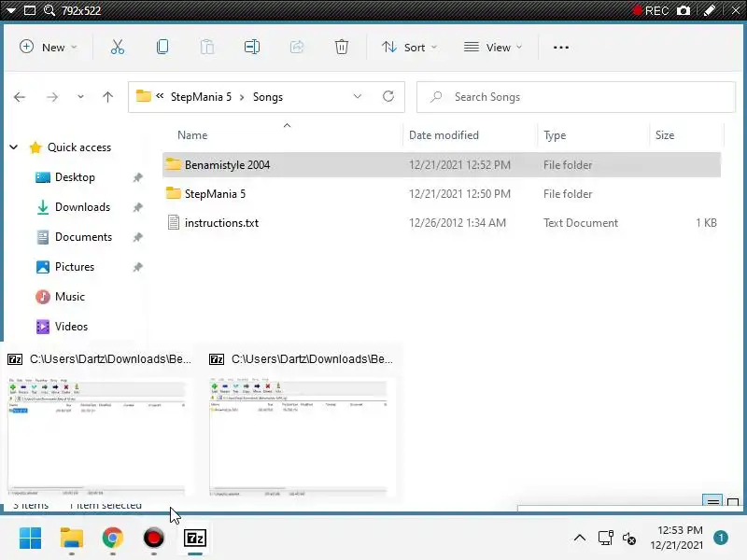This screenshot has width=747, height=560.
Task: Switch to the large icons view toggle
Action: point(733,502)
